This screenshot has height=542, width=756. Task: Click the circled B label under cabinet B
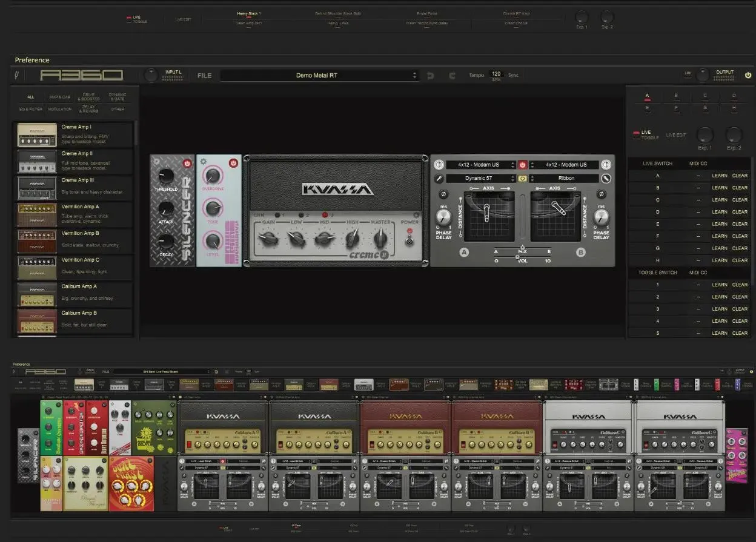[581, 253]
